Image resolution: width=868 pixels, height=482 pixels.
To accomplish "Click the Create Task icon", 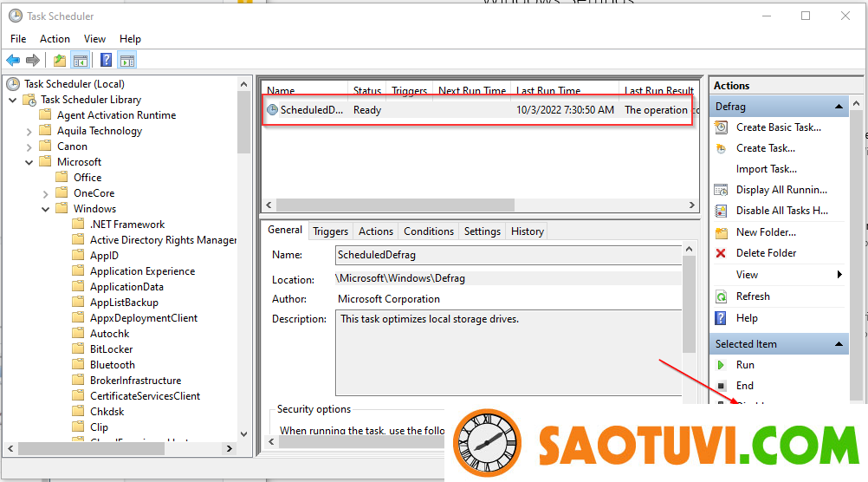I will [721, 148].
